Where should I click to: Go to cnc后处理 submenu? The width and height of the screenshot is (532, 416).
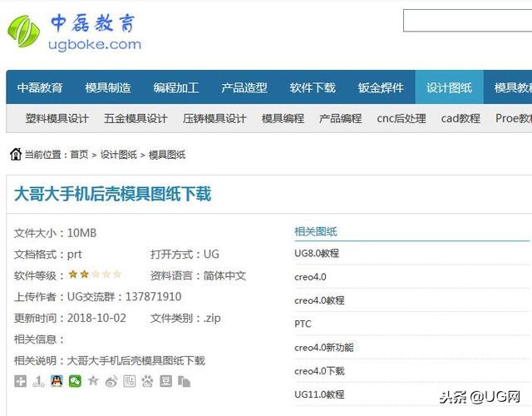(401, 118)
